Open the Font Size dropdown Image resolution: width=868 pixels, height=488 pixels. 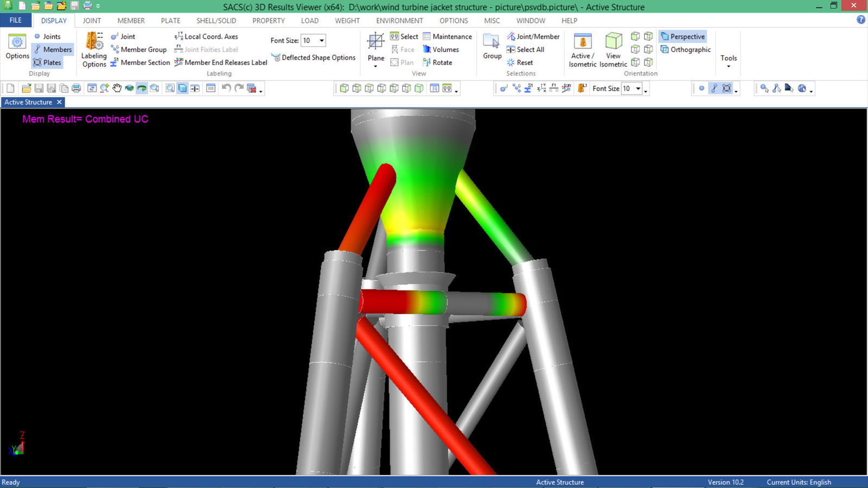tap(322, 40)
